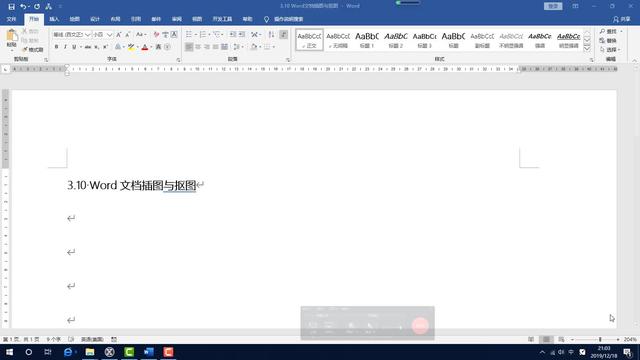
Task: Open the multilevel list dropdown
Action: (222, 35)
